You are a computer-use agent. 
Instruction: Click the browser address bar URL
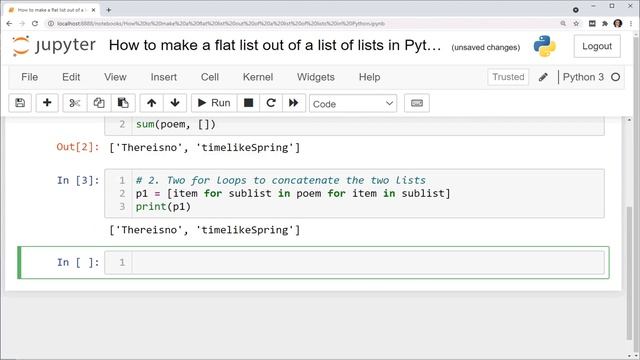pyautogui.click(x=221, y=24)
